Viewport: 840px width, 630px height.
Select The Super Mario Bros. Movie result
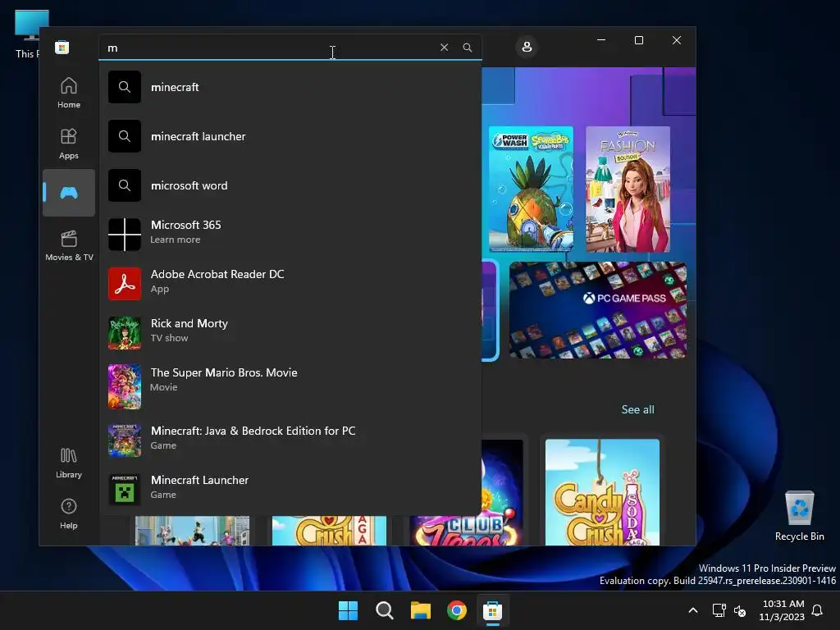(290, 387)
